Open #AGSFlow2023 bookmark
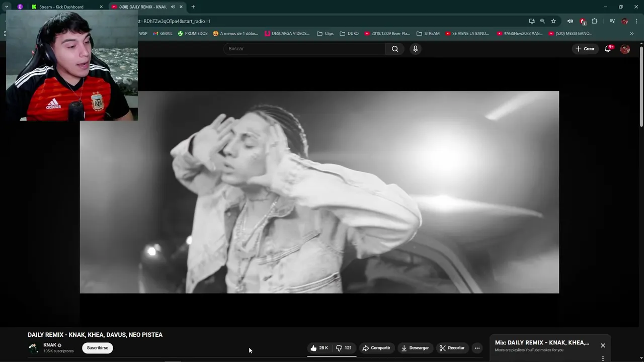Screen dimensions: 644x362 tap(520, 34)
